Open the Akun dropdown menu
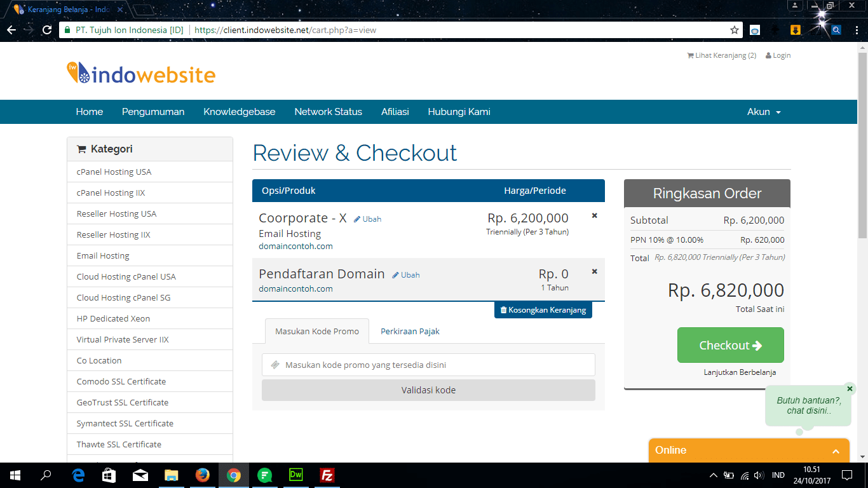Screen dimensions: 868x488 click(x=764, y=112)
